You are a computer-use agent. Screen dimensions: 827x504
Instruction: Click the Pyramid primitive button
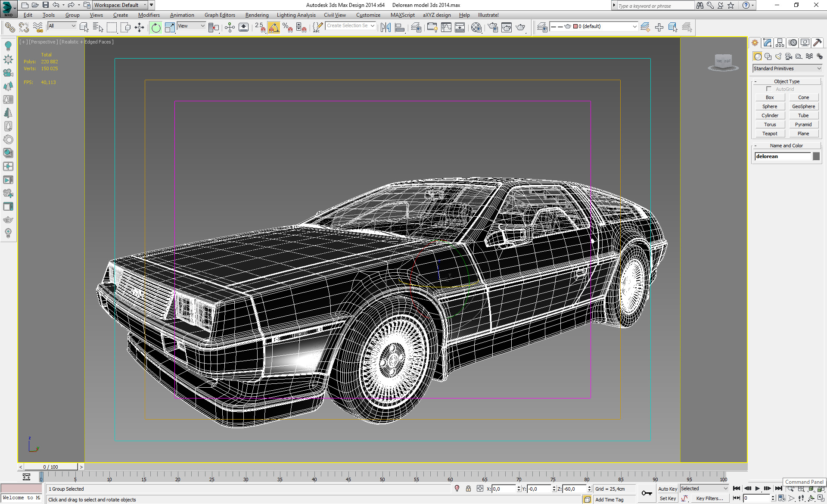[x=803, y=124]
